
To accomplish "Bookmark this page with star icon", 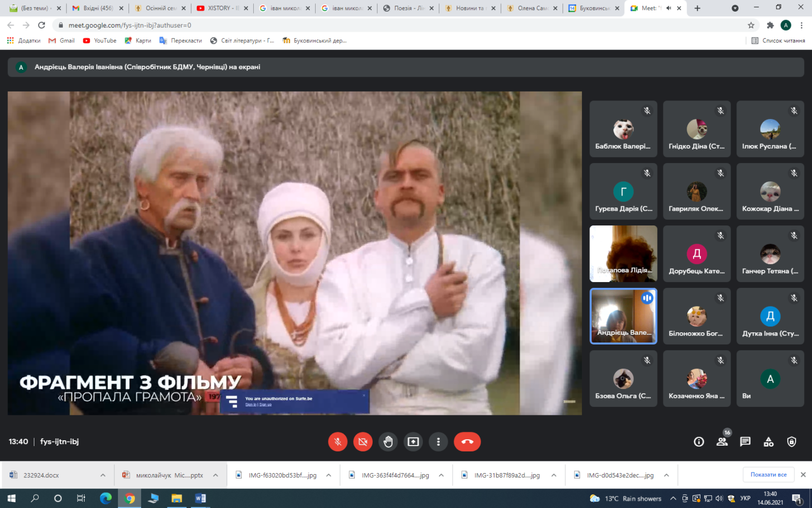I will click(751, 25).
